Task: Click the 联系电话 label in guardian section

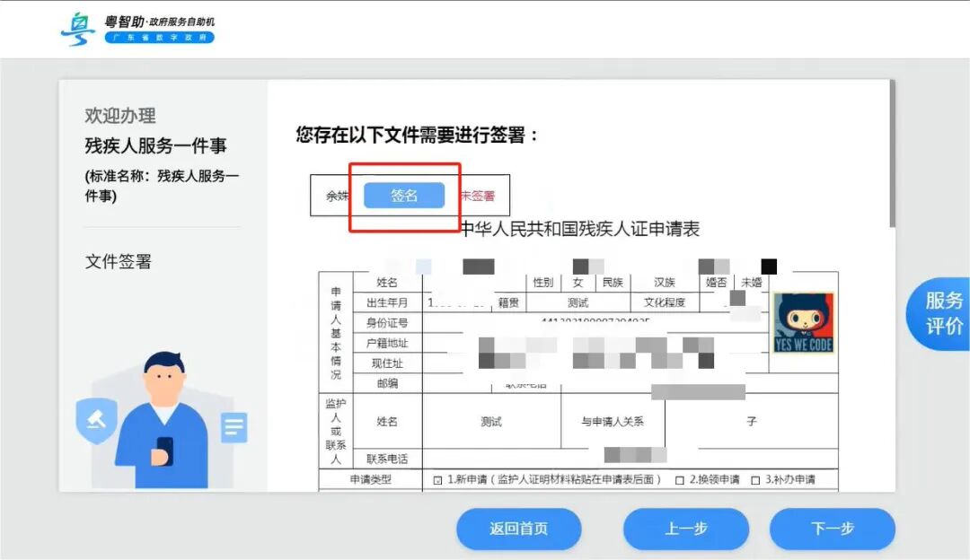Action: pyautogui.click(x=387, y=459)
